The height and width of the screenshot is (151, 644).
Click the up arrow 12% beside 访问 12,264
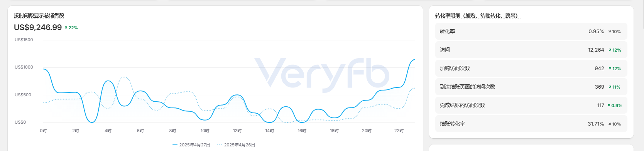point(615,50)
